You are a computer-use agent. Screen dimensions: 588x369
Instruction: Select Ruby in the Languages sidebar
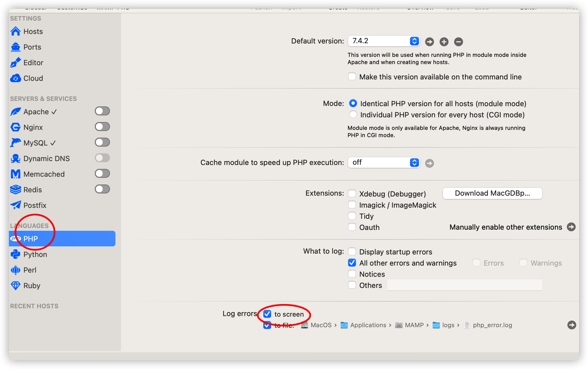point(32,286)
